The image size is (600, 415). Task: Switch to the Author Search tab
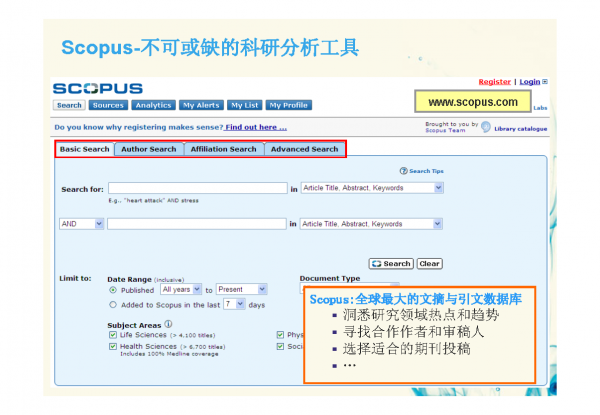click(149, 149)
